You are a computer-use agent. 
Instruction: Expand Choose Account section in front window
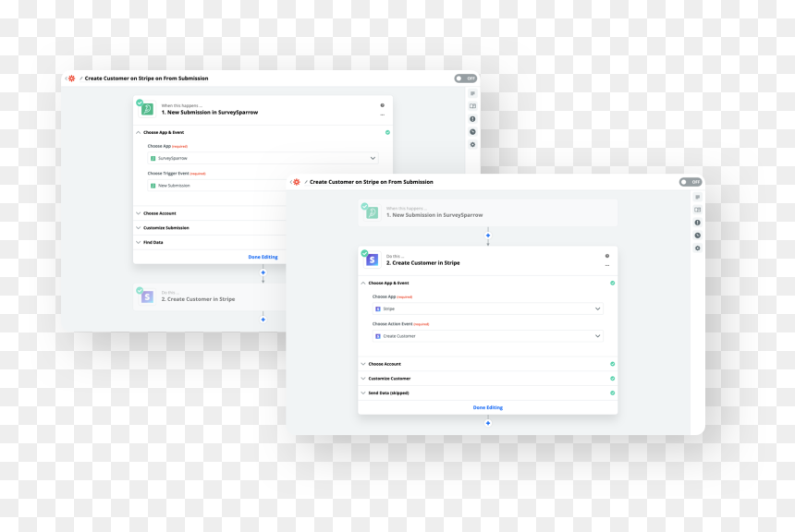pyautogui.click(x=488, y=364)
